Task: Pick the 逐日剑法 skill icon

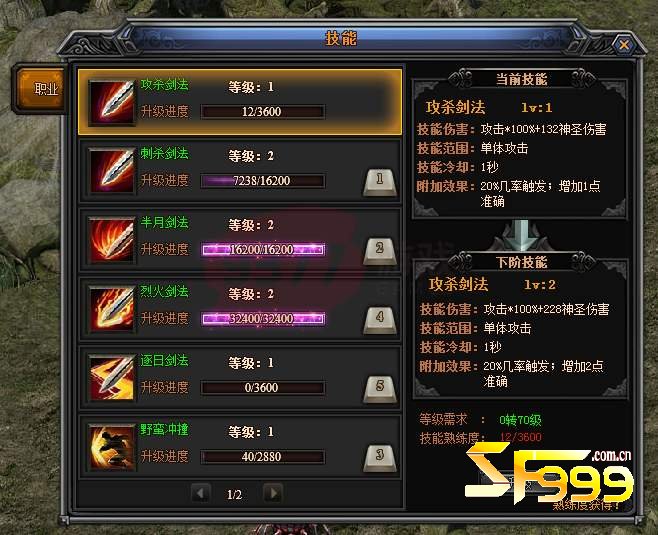Action: [112, 379]
